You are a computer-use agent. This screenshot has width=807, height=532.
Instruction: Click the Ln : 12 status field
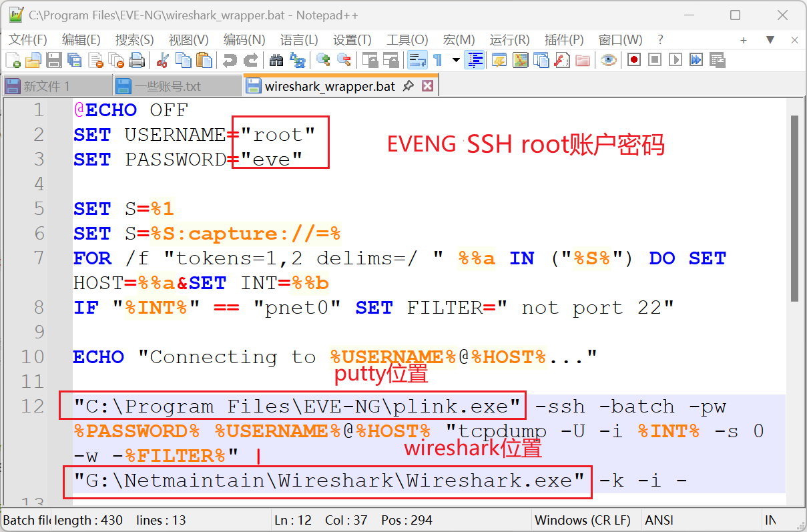293,520
